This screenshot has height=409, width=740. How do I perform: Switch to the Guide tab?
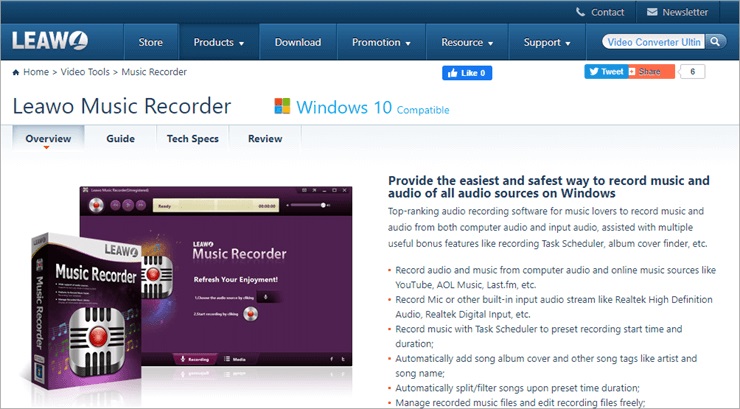pyautogui.click(x=120, y=139)
